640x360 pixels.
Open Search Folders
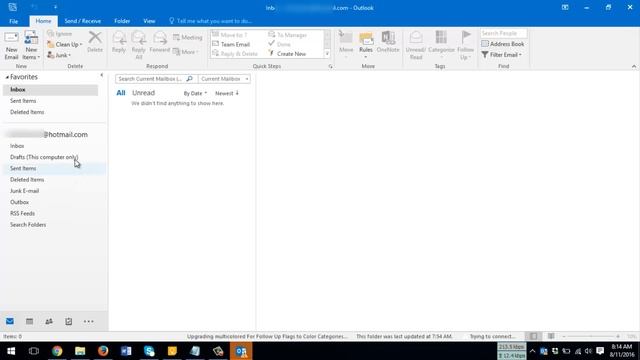28,225
